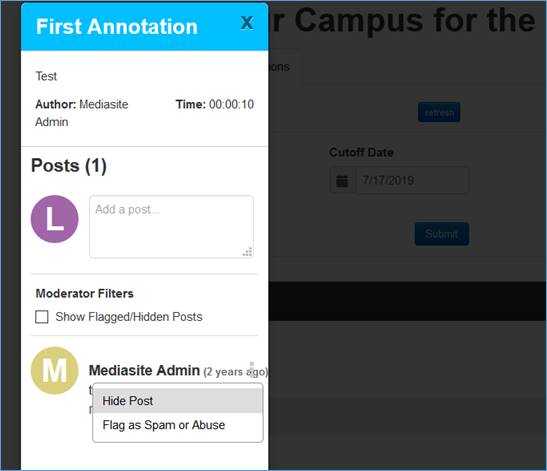Click the purple L user avatar
Viewport: 547px width, 471px height.
[x=55, y=219]
